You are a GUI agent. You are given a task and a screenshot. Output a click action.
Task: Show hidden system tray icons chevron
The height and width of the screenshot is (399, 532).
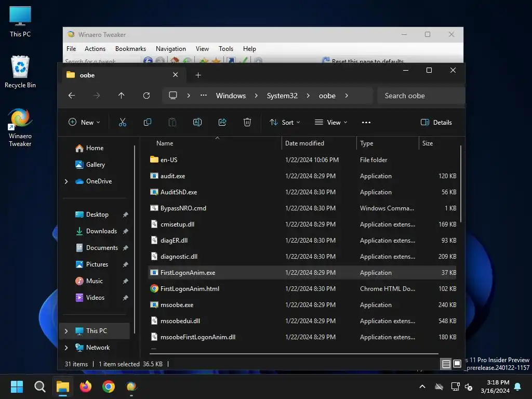click(x=422, y=387)
